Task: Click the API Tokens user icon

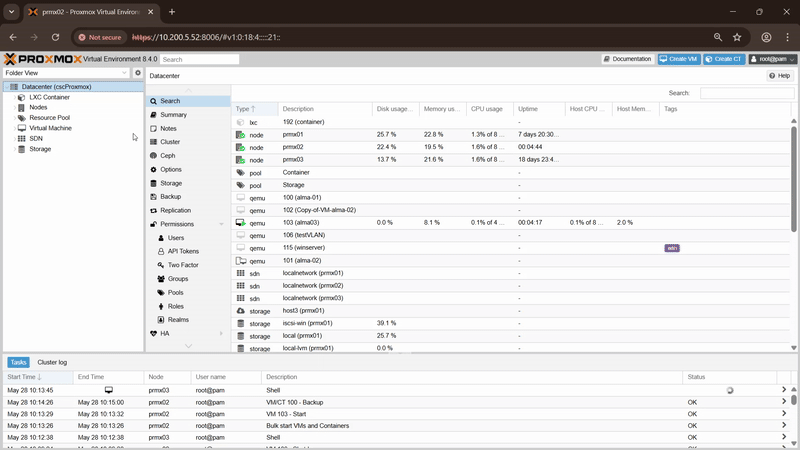Action: (161, 251)
